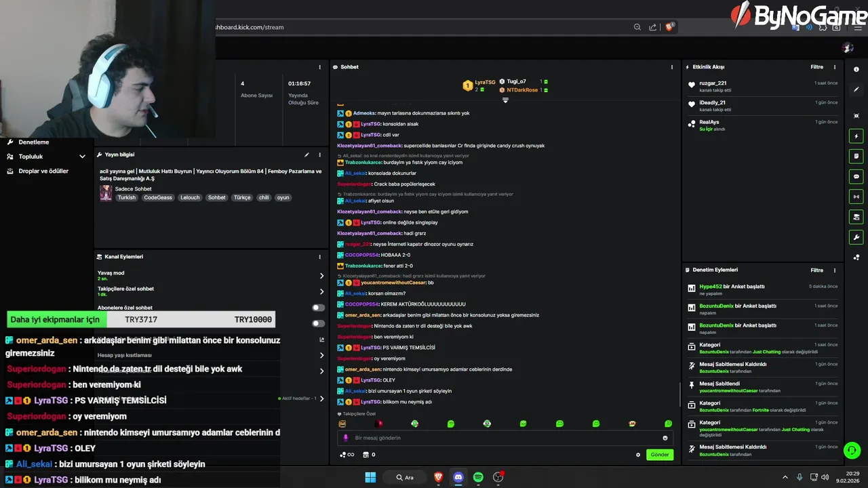This screenshot has height=488, width=868.
Task: Edit stream info with pencil icon
Action: click(x=307, y=155)
